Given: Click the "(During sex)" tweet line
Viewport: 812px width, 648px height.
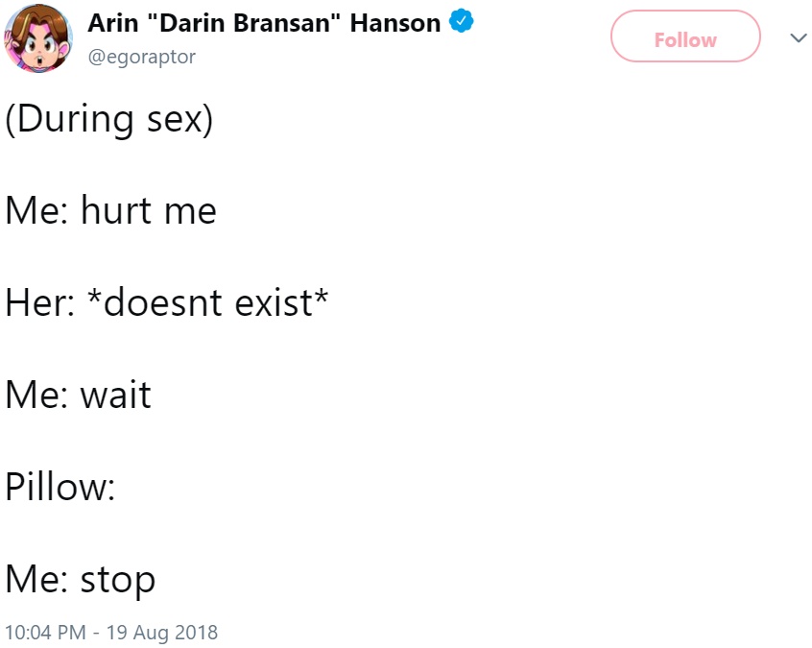Looking at the screenshot, I should (x=109, y=119).
